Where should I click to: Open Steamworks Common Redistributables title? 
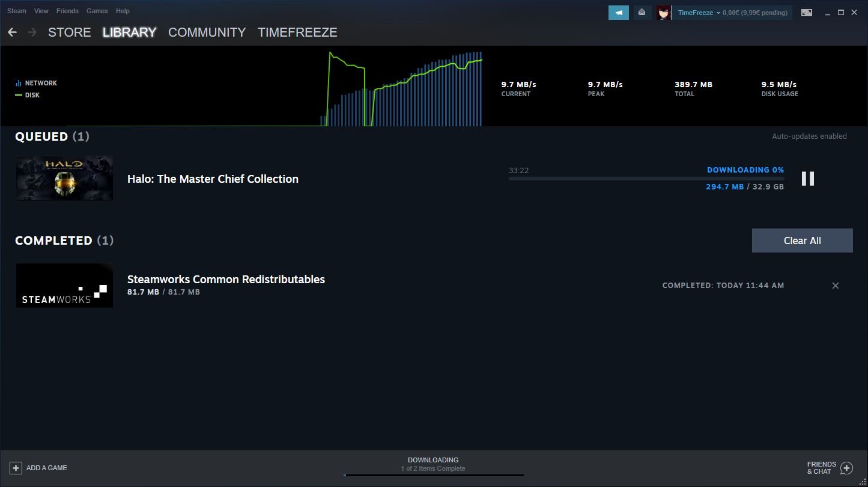pos(226,279)
